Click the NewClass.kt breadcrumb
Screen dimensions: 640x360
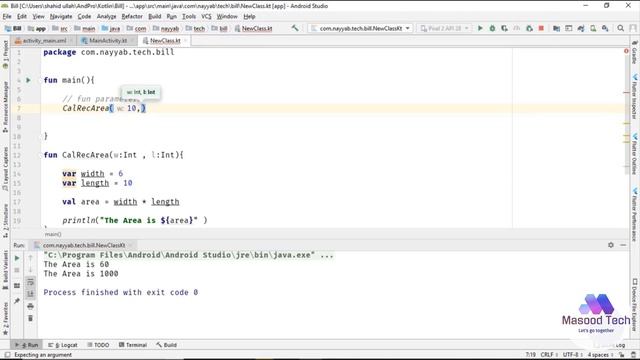[253, 28]
